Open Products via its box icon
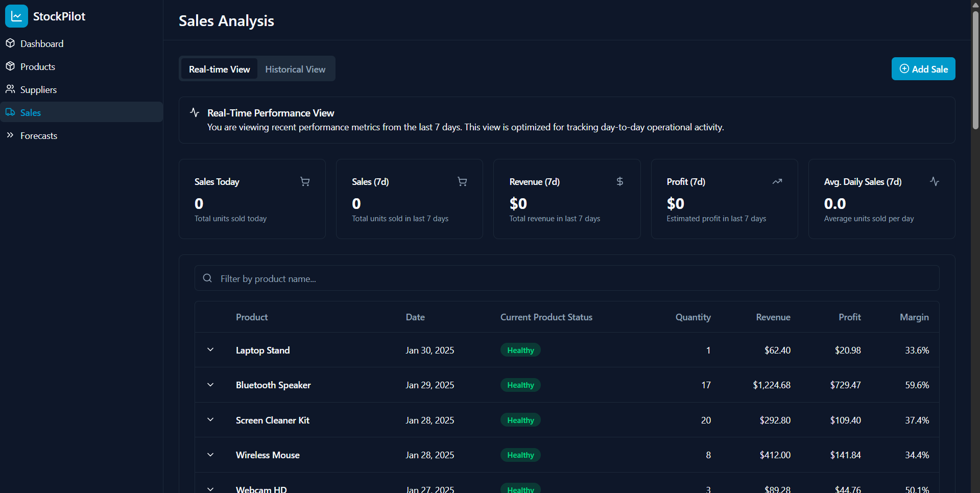 (11, 66)
